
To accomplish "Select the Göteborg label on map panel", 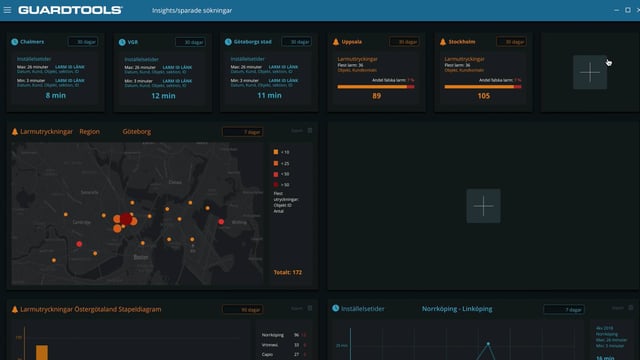I will 137,131.
